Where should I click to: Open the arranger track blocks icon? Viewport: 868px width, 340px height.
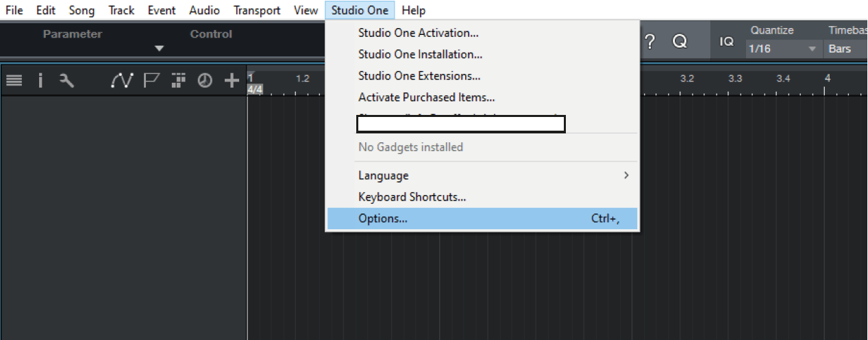179,81
